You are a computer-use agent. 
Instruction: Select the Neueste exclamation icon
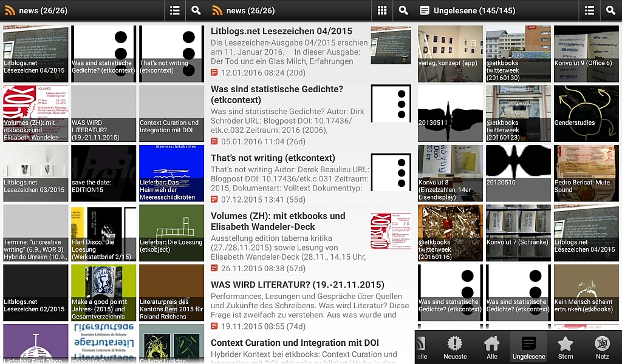pyautogui.click(x=454, y=346)
